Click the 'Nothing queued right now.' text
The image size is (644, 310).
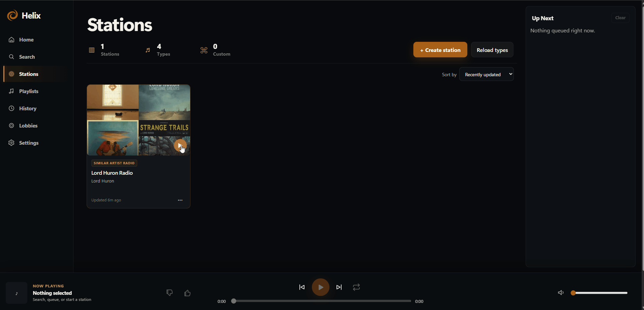(562, 31)
